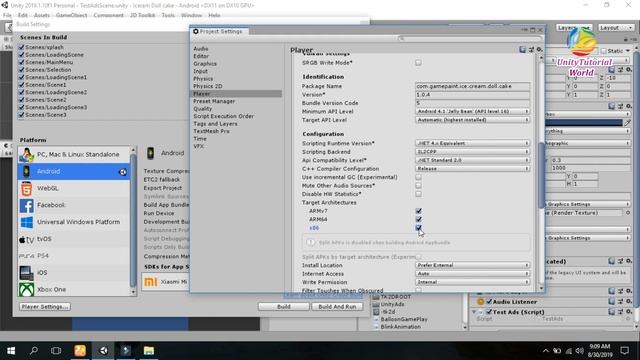Open Minimum API Level dropdown
This screenshot has height=360, width=640.
click(x=473, y=111)
